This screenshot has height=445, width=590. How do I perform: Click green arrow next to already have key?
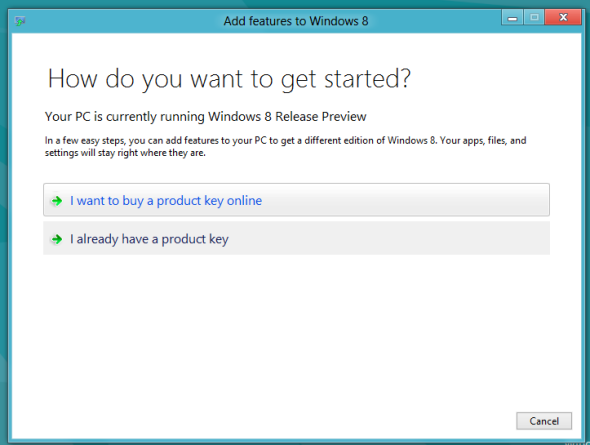click(x=57, y=239)
